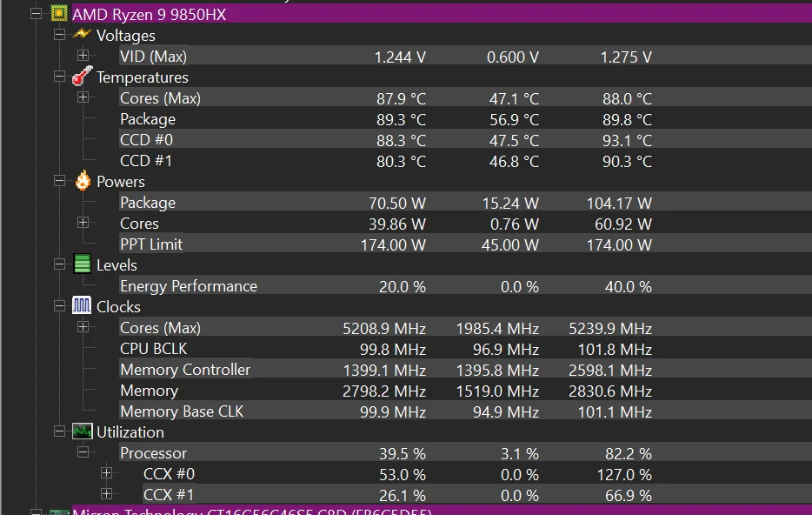Select the Package temperature row
Image resolution: width=812 pixels, height=515 pixels.
click(465, 119)
